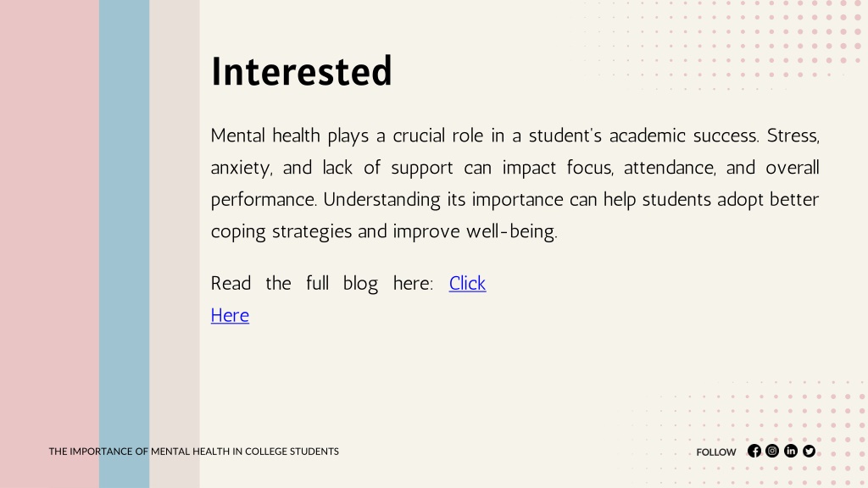868x488 pixels.
Task: Click the word "well-being" in the paragraph
Action: click(x=510, y=231)
